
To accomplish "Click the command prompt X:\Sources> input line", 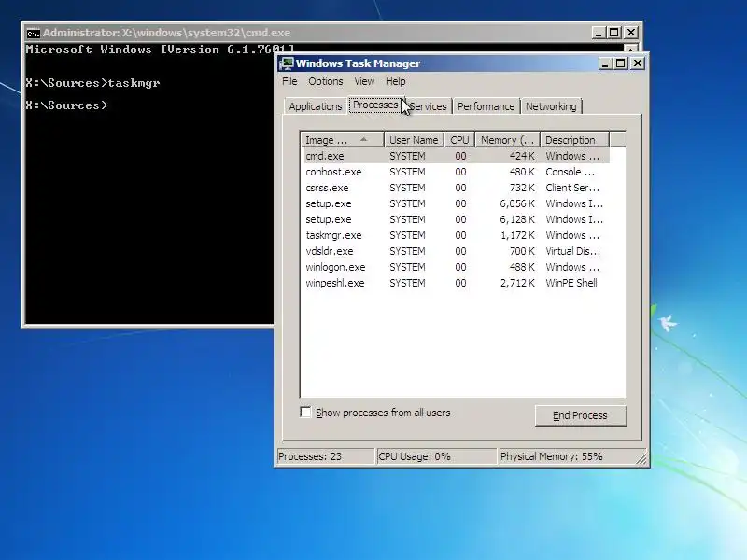I will point(67,105).
